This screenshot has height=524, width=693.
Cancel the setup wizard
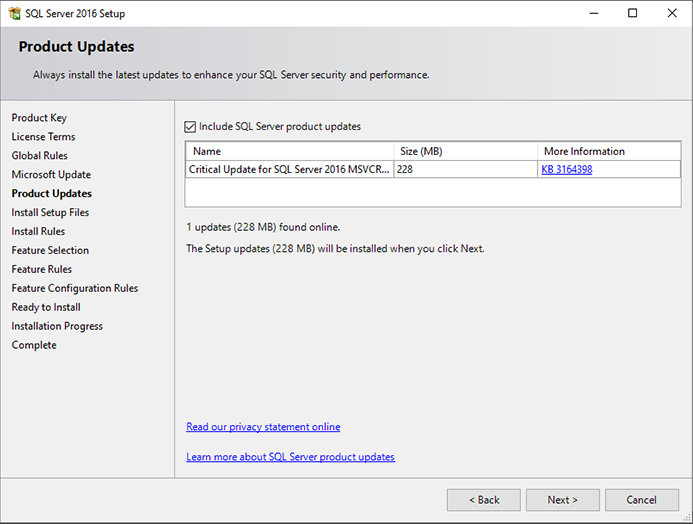[x=642, y=500]
